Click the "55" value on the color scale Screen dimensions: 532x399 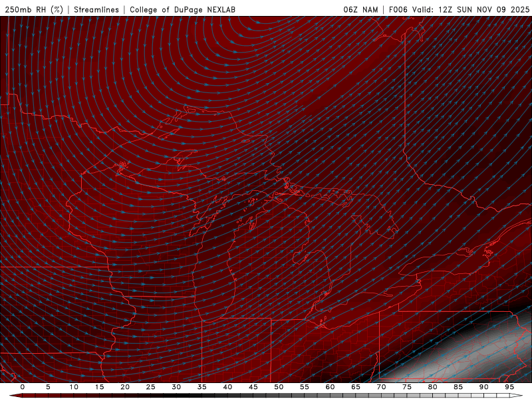[x=305, y=387]
